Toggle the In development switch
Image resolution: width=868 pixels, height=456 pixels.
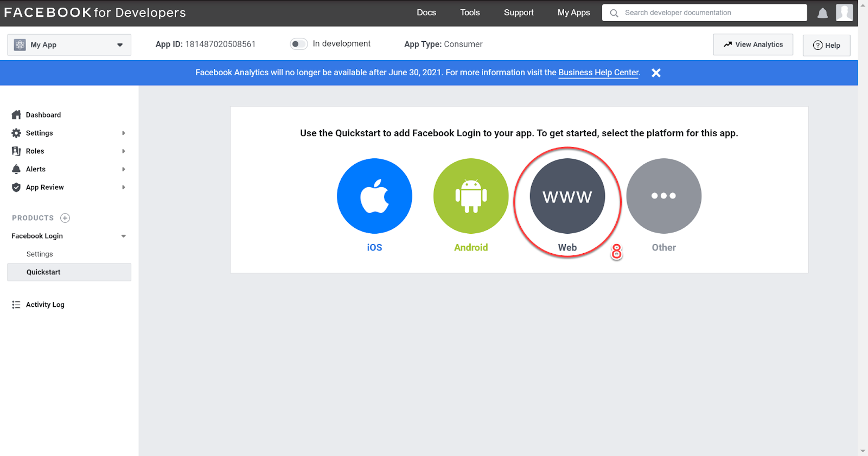pyautogui.click(x=299, y=44)
